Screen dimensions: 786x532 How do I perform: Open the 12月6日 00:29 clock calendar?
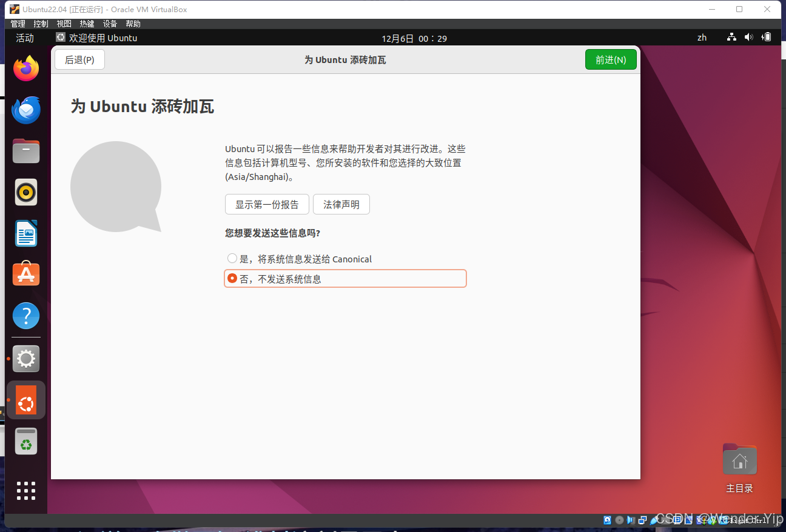click(414, 38)
